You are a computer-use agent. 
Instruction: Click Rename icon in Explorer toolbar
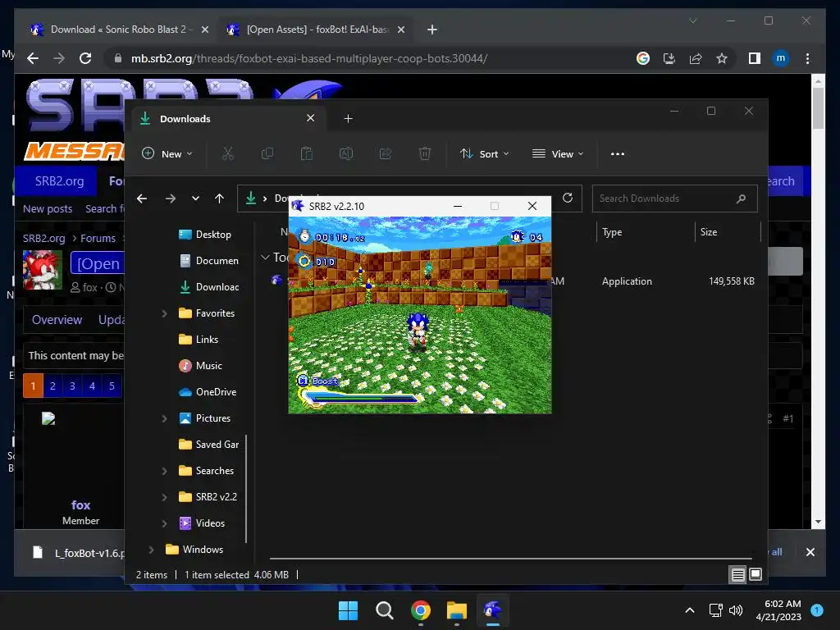[x=346, y=153]
